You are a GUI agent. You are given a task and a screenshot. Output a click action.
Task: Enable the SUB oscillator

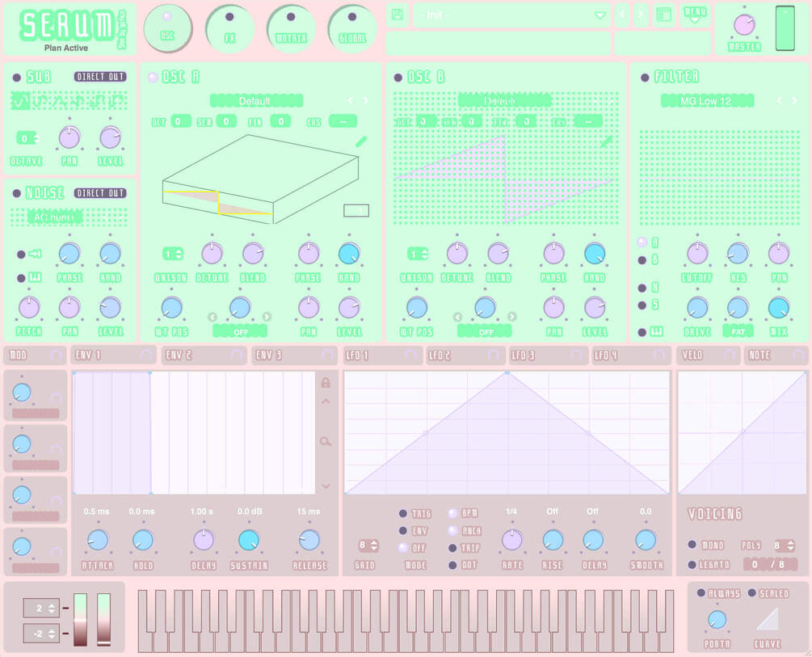(17, 78)
